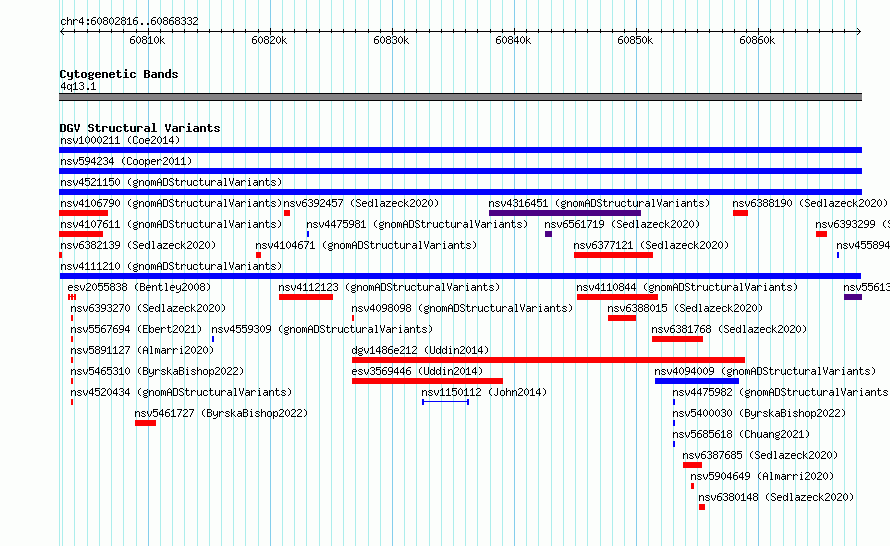This screenshot has height=546, width=890.
Task: Select the nsv594234 (Cooper2011) variant label
Action: pos(126,161)
